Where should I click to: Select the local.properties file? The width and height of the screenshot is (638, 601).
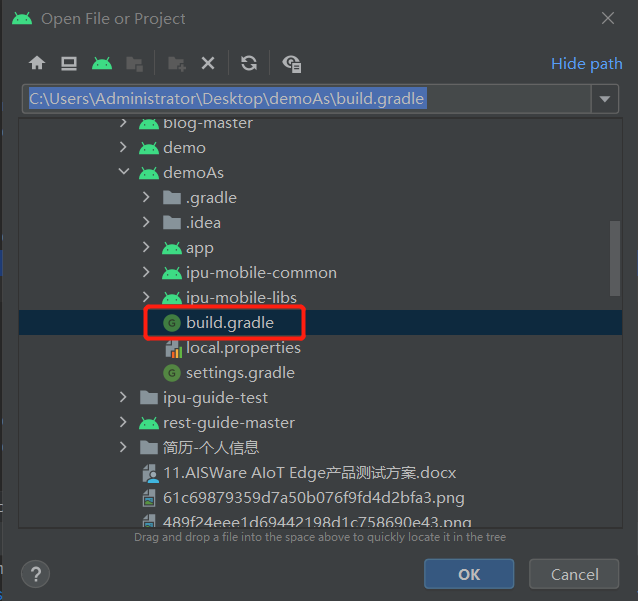click(x=242, y=348)
